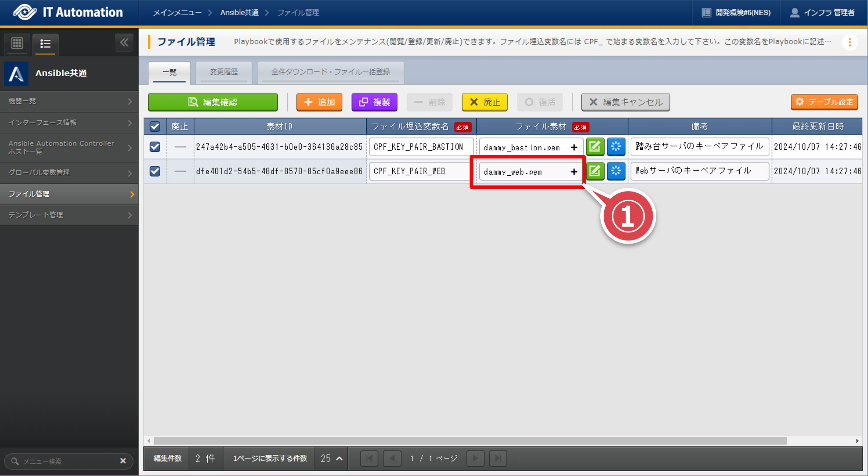Screen dimensions: 868x476
Task: Open three-dot menu in page header
Action: (x=850, y=42)
